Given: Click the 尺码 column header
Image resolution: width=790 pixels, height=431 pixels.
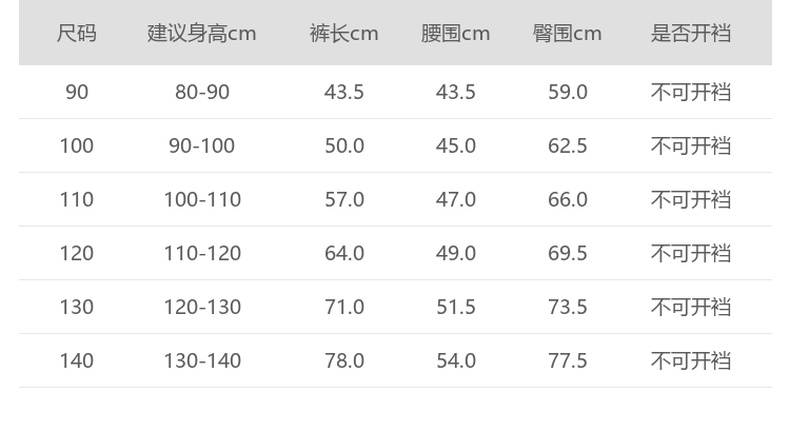Looking at the screenshot, I should click(x=77, y=33).
